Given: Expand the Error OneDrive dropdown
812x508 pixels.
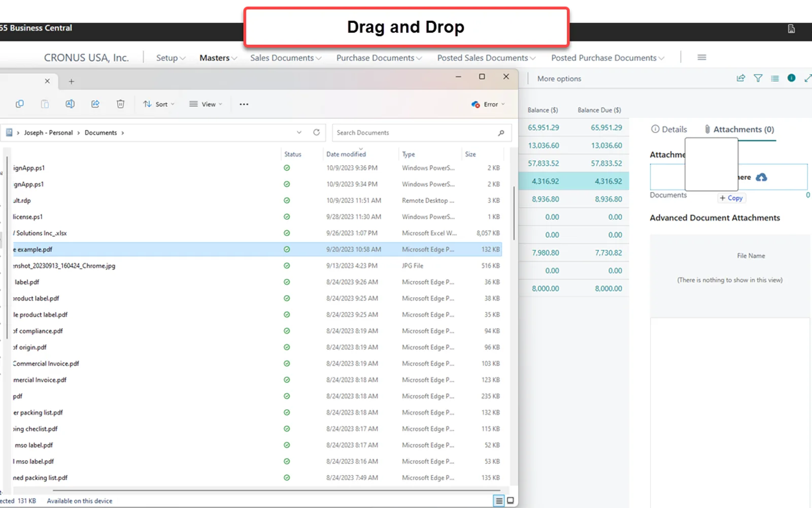Looking at the screenshot, I should 503,104.
